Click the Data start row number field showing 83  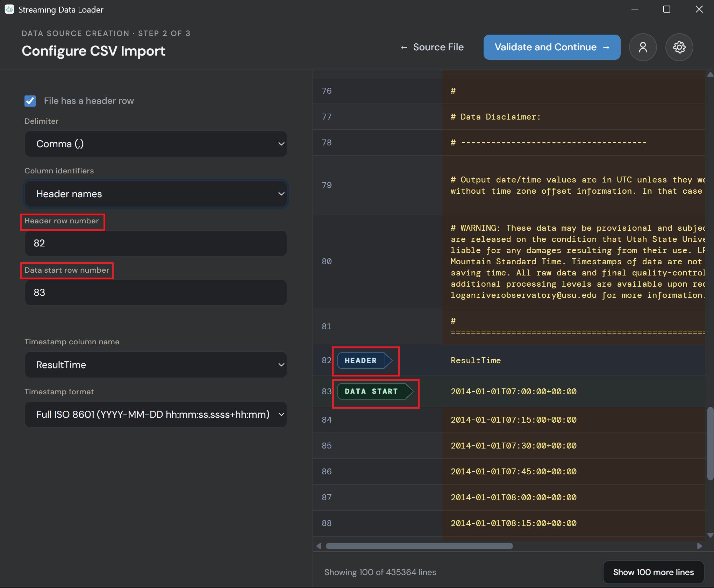click(156, 293)
